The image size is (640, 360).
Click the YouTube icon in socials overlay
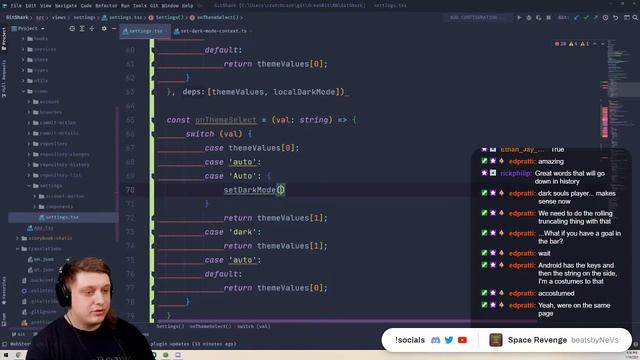(462, 340)
